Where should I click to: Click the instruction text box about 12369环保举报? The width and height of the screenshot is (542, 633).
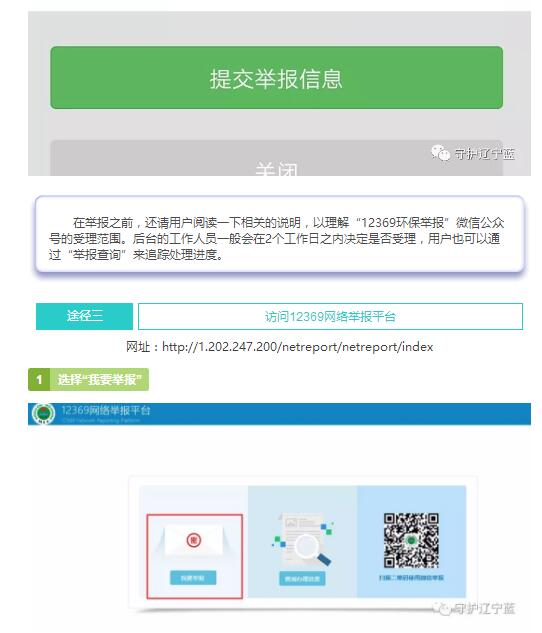tap(279, 234)
